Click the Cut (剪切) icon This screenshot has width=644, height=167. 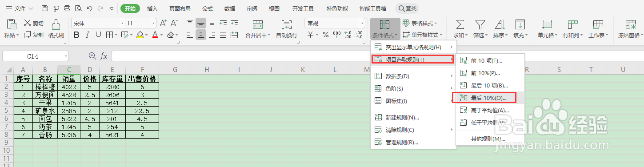tap(28, 23)
